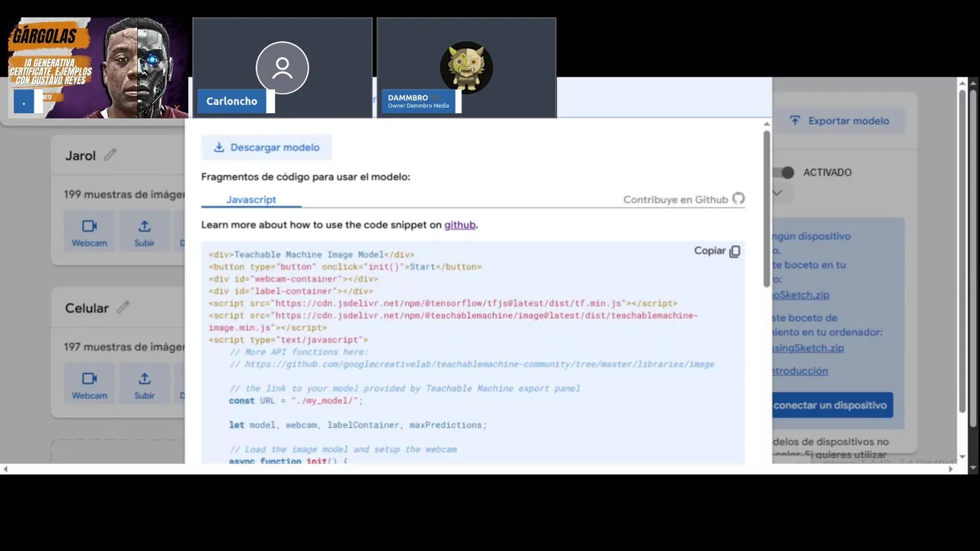Click the button onclick init() Start code line

(x=345, y=266)
